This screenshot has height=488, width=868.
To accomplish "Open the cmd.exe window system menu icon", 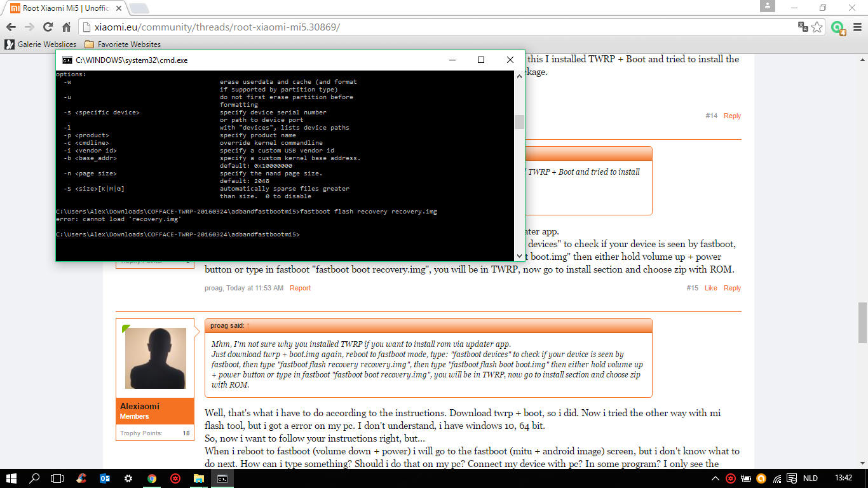I will pyautogui.click(x=67, y=60).
